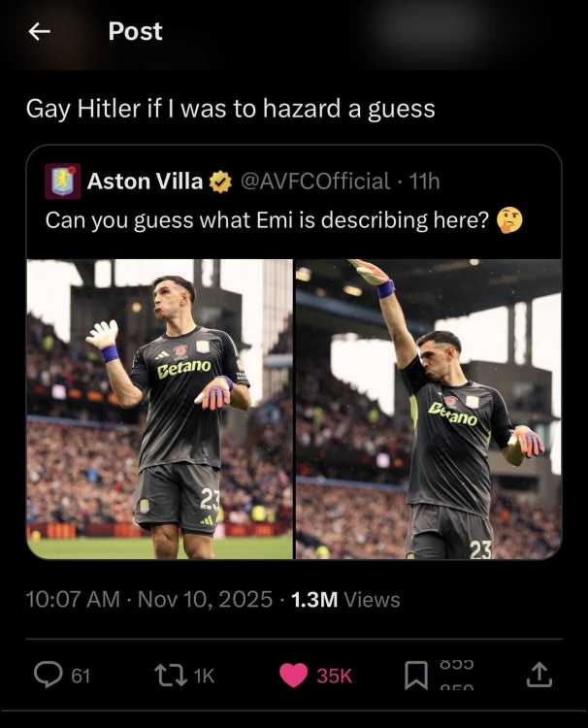Open Aston Villa's crest avatar
The width and height of the screenshot is (588, 728).
[x=63, y=182]
